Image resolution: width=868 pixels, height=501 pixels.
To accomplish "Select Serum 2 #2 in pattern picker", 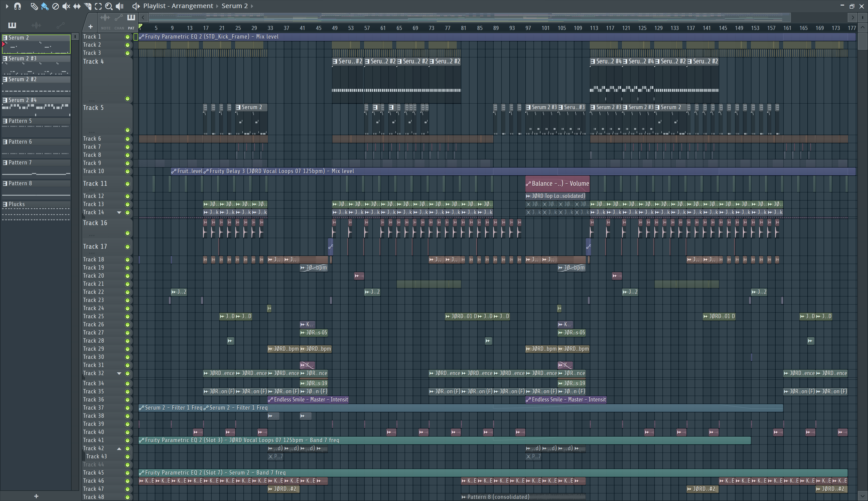I will (36, 86).
